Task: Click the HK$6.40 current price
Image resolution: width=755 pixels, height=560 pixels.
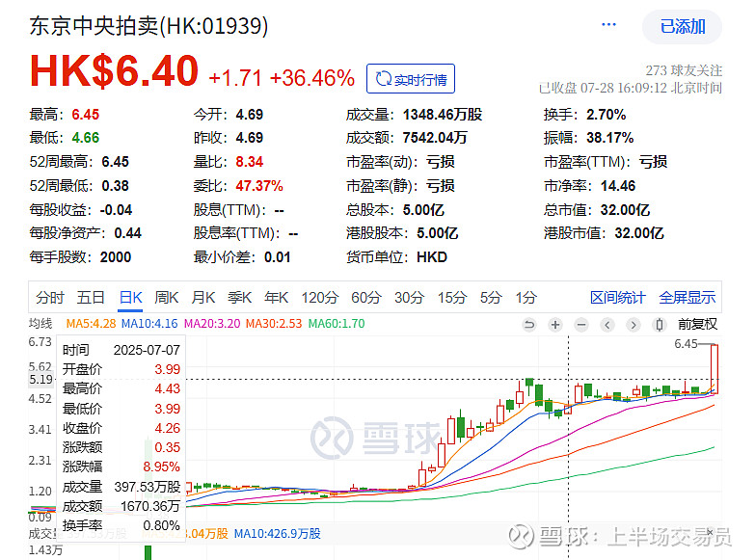Action: pyautogui.click(x=114, y=70)
